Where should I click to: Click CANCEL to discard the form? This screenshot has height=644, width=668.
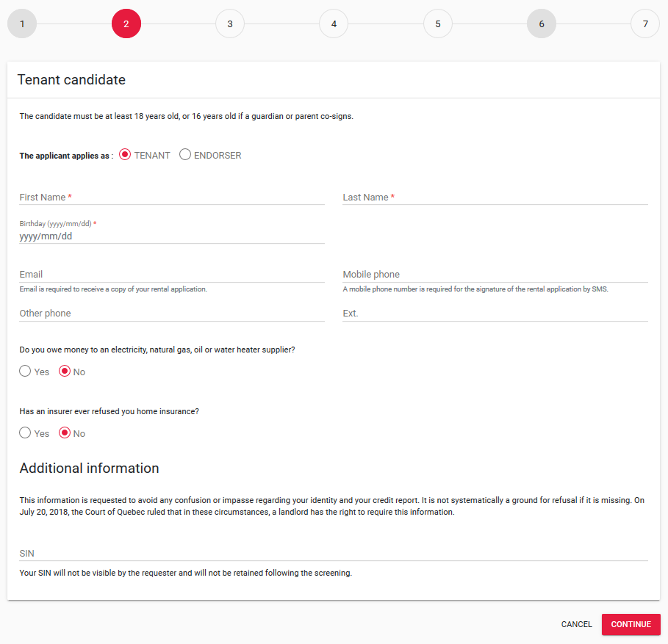click(x=576, y=624)
